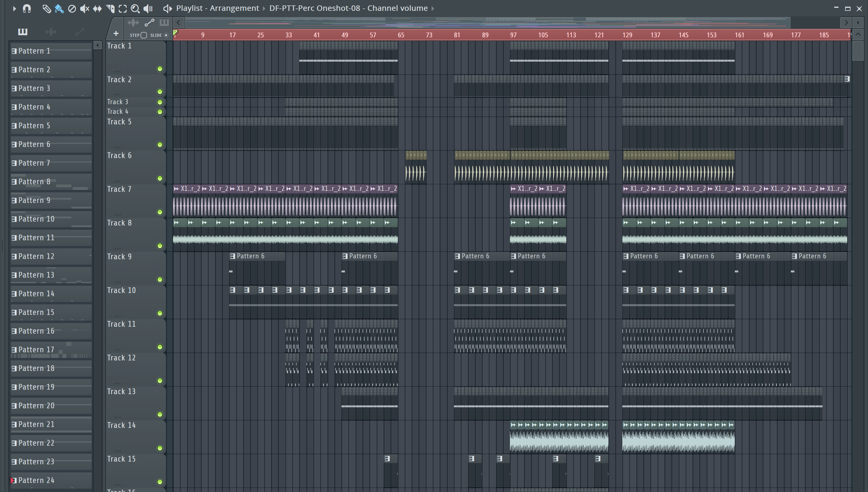This screenshot has height=492, width=868.
Task: Select the Paint brush tool
Action: tap(59, 8)
